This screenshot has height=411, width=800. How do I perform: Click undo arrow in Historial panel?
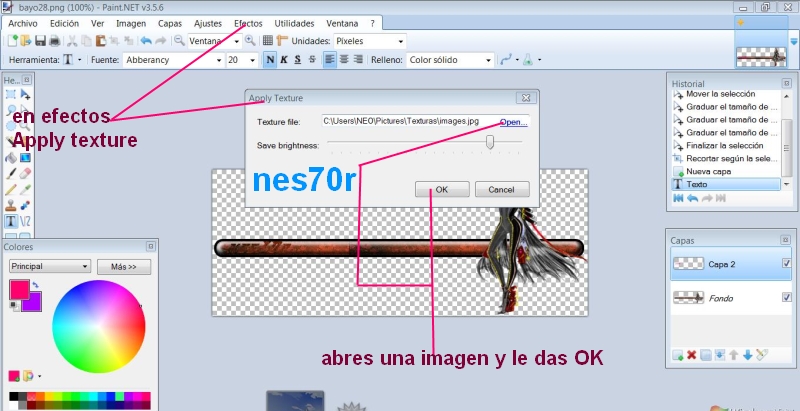coord(692,198)
